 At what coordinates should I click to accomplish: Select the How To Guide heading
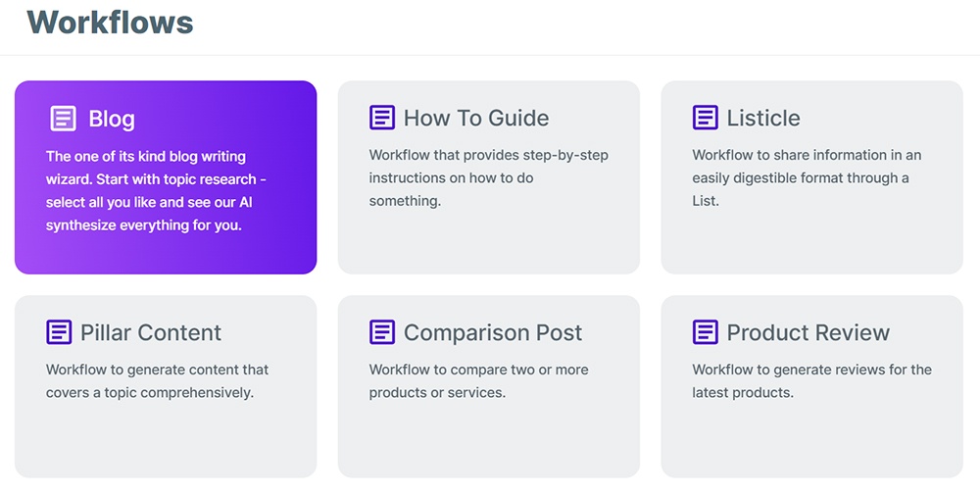tap(476, 118)
